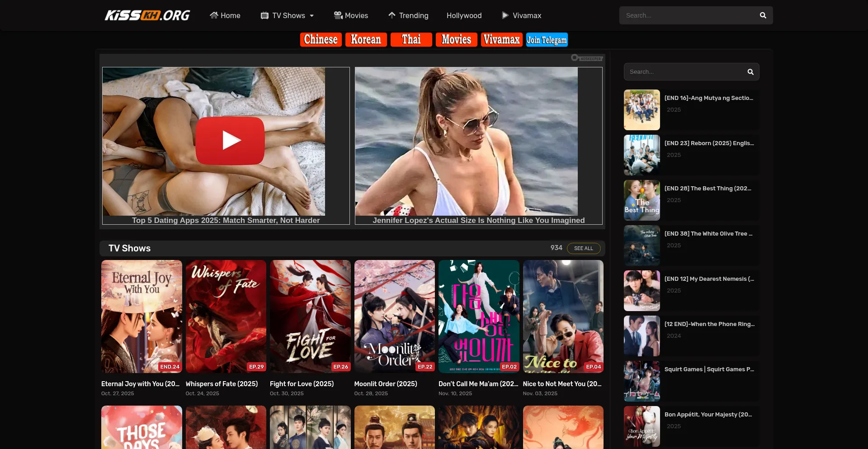The image size is (868, 449).
Task: Click the sidebar search magnifier icon
Action: [x=750, y=72]
